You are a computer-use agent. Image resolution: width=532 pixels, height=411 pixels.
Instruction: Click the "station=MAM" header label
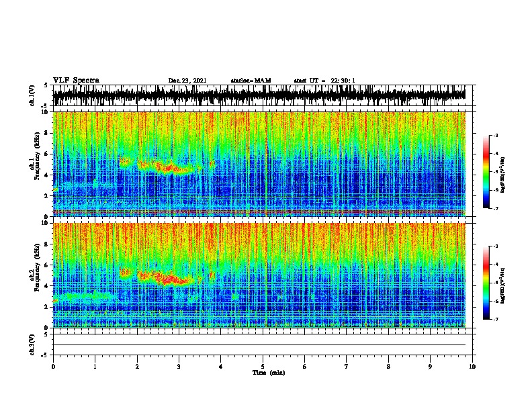251,81
